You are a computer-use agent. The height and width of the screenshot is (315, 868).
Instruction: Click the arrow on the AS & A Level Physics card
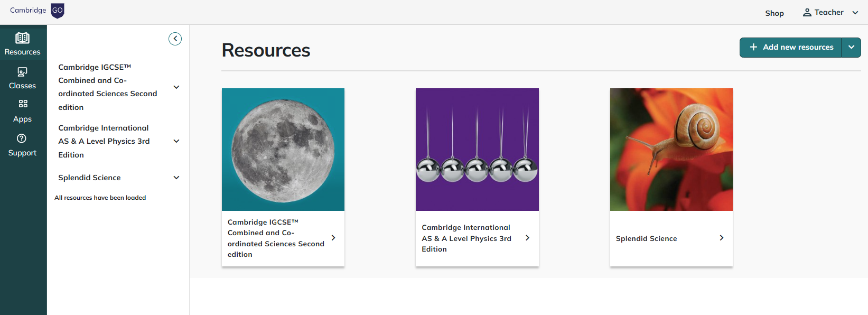[x=527, y=238]
